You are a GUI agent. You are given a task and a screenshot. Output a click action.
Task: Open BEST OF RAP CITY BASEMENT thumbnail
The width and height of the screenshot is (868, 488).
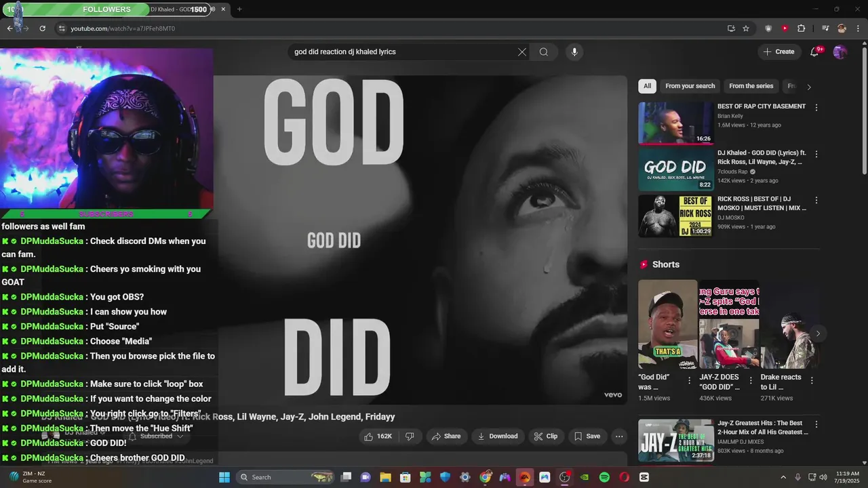(675, 123)
